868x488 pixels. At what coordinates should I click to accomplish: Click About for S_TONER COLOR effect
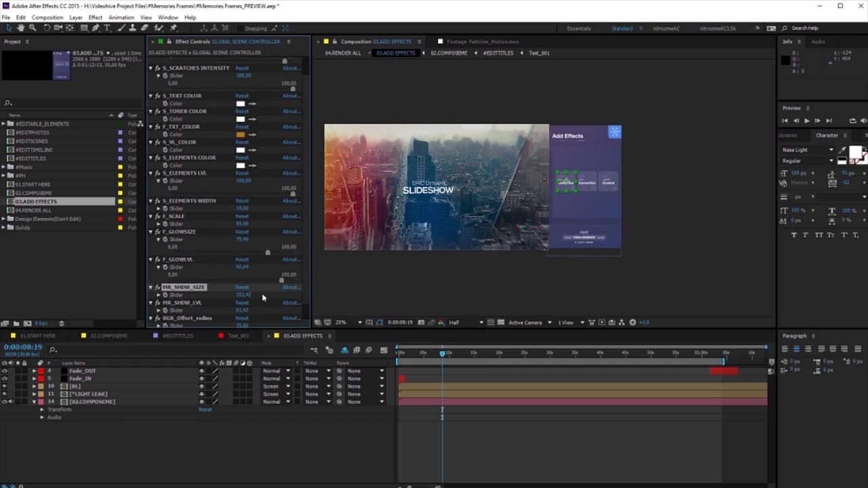click(290, 111)
